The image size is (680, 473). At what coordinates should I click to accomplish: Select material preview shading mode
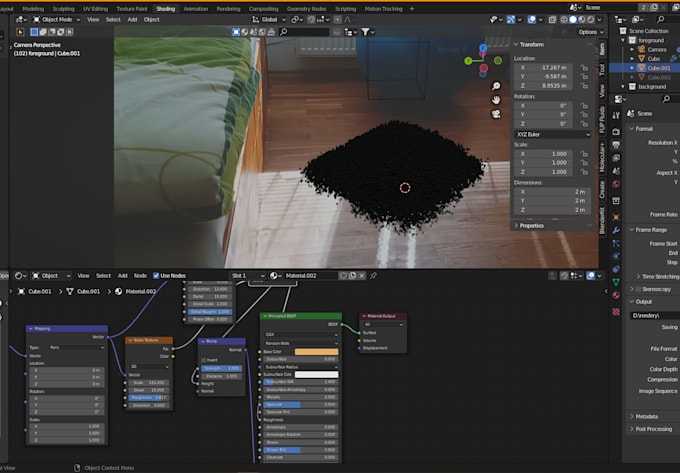click(x=582, y=20)
